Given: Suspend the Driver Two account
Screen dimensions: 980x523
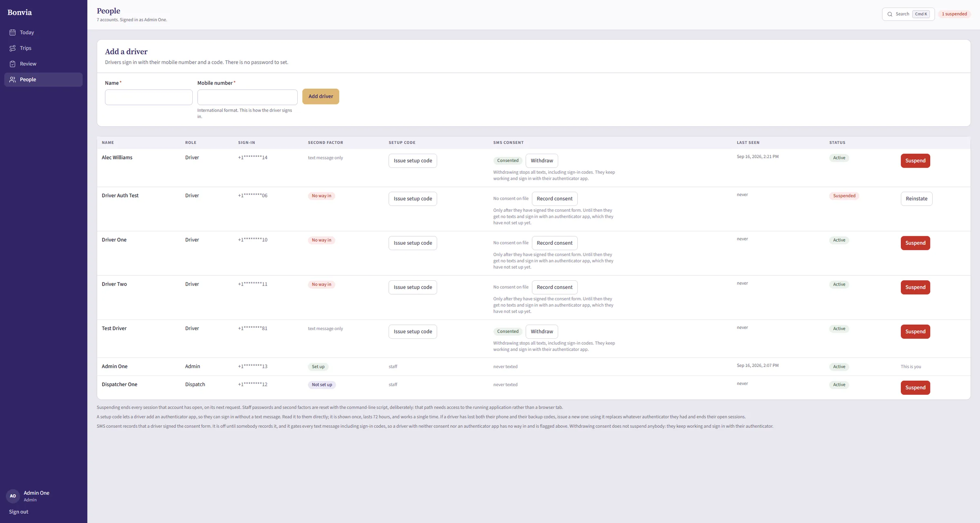Looking at the screenshot, I should pyautogui.click(x=915, y=287).
